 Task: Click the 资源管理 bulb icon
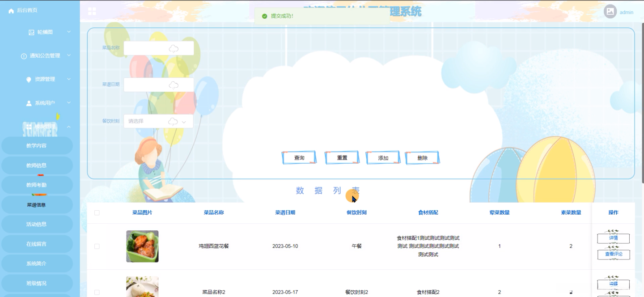click(29, 79)
